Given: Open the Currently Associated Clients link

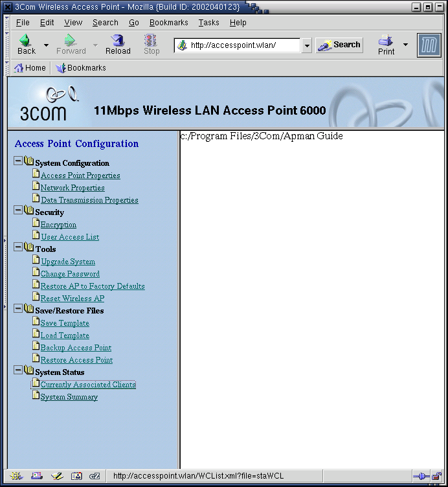Looking at the screenshot, I should click(x=88, y=385).
